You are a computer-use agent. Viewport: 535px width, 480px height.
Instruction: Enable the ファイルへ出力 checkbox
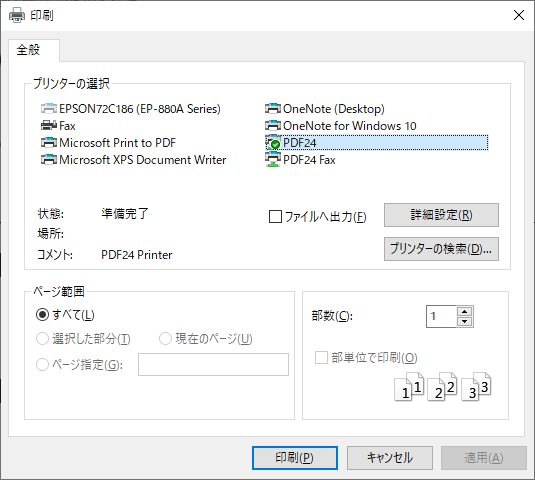tap(275, 217)
